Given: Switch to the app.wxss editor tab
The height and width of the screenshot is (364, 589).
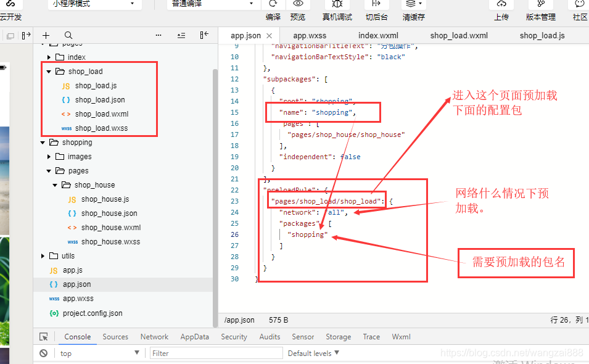Looking at the screenshot, I should pyautogui.click(x=310, y=36).
